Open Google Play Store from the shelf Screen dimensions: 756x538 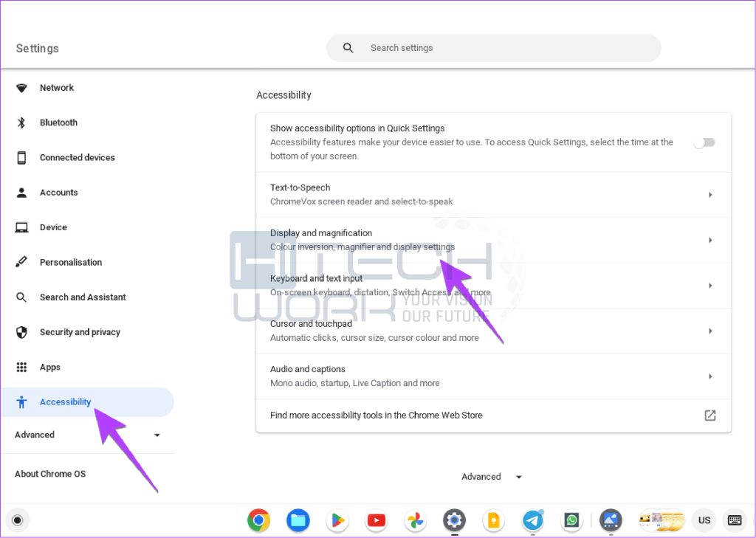pos(337,520)
